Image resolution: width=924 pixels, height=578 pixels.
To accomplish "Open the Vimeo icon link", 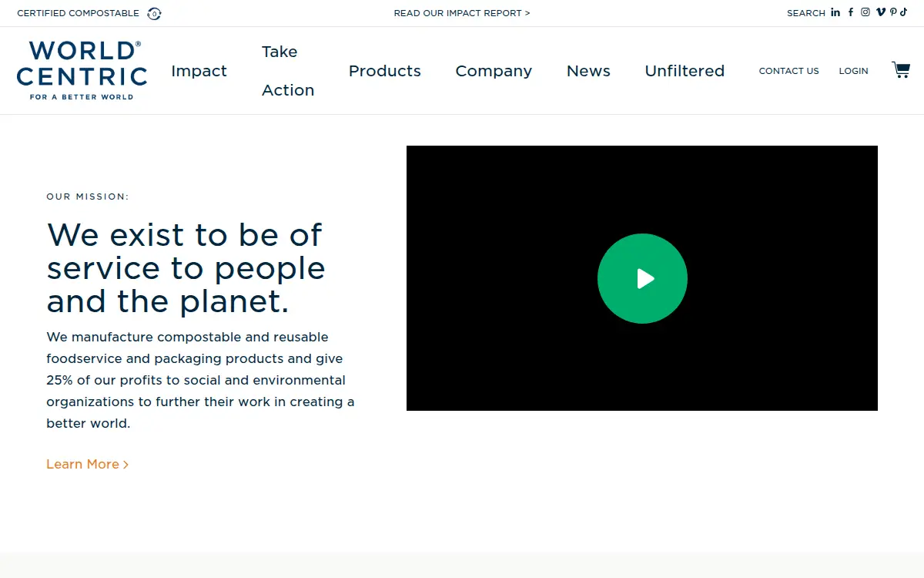I will click(x=881, y=12).
